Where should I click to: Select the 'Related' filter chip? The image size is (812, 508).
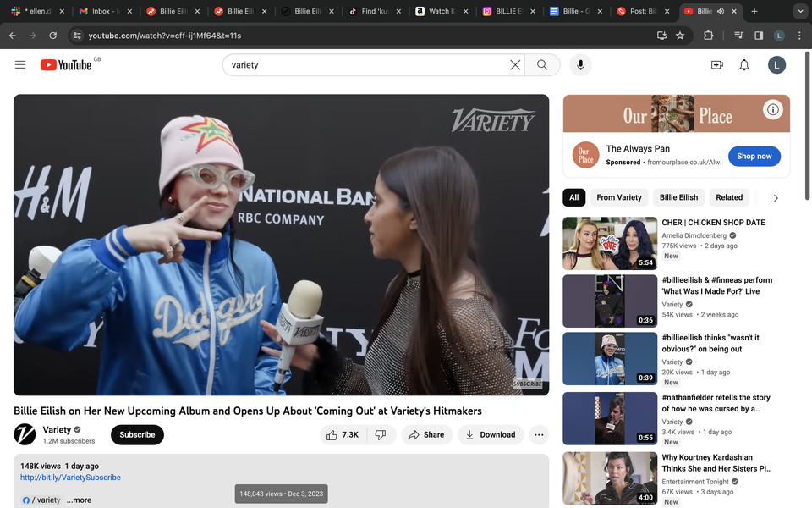[x=729, y=197]
